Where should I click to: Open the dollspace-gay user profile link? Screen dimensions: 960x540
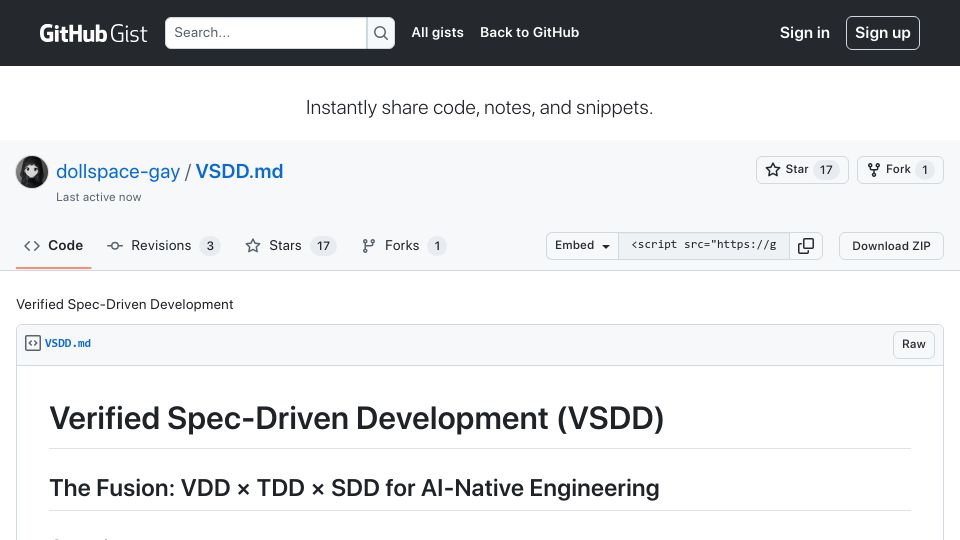(118, 171)
